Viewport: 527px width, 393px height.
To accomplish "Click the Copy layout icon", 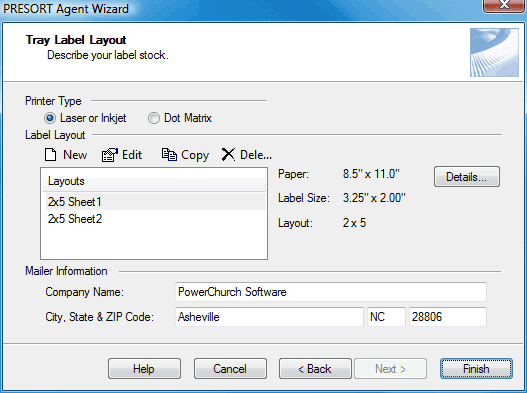I will pos(169,155).
